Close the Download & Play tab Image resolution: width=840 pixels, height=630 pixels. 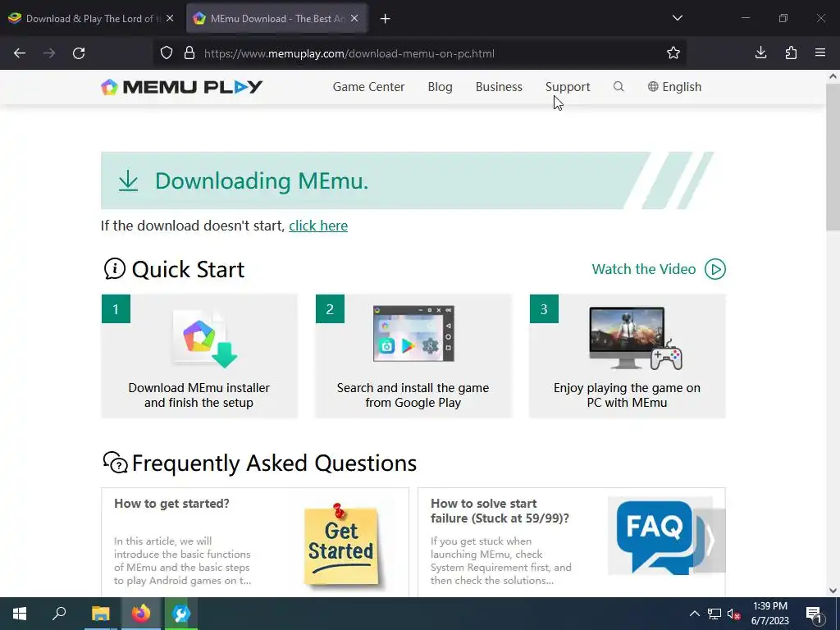pos(170,18)
